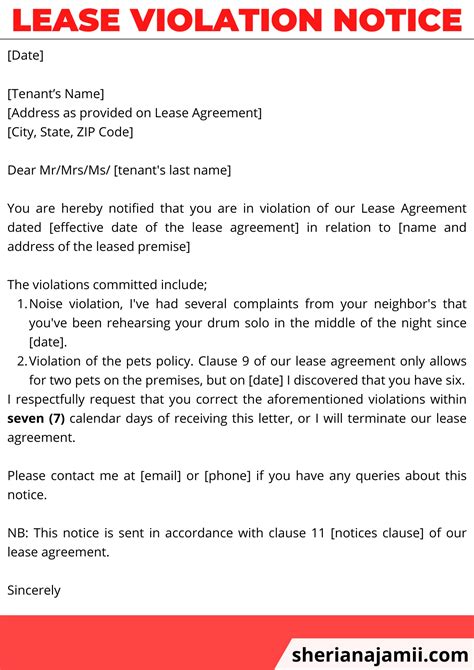
Task: Select the Lease Agreement address placeholder line
Action: click(134, 113)
